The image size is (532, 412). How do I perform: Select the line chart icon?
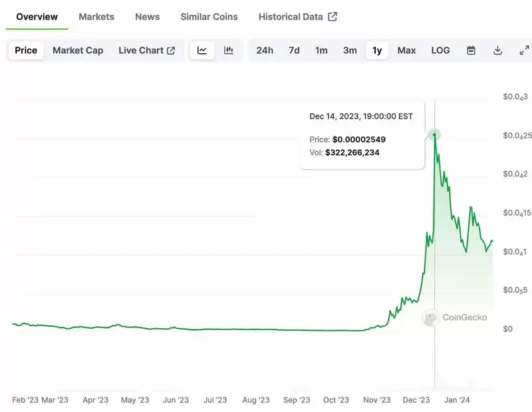tap(202, 51)
